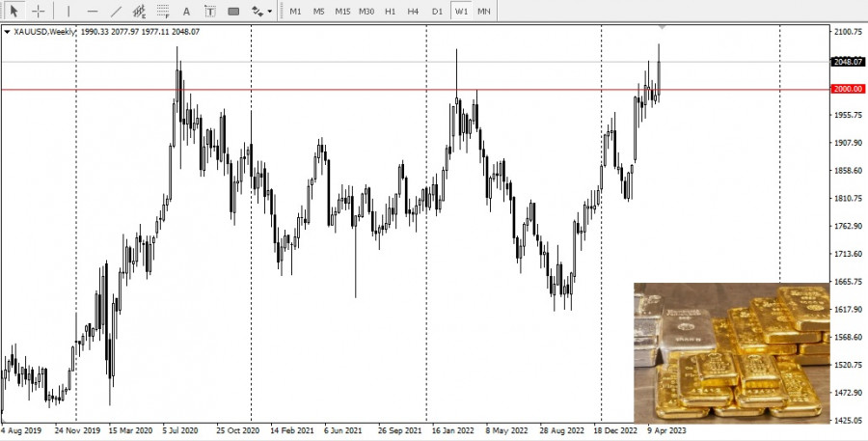Choose the trendline drawing tool
Viewport: 868px width, 441px height.
117,11
